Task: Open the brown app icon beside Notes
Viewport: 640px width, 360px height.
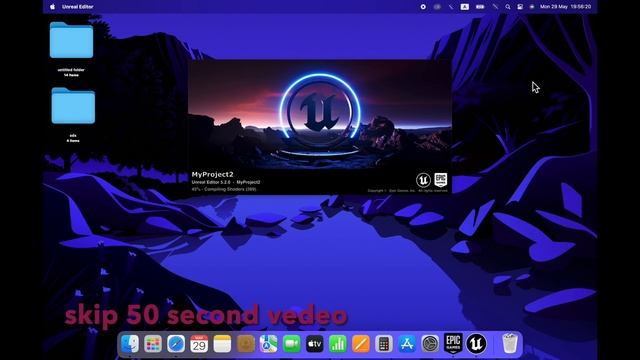Action: [245, 344]
